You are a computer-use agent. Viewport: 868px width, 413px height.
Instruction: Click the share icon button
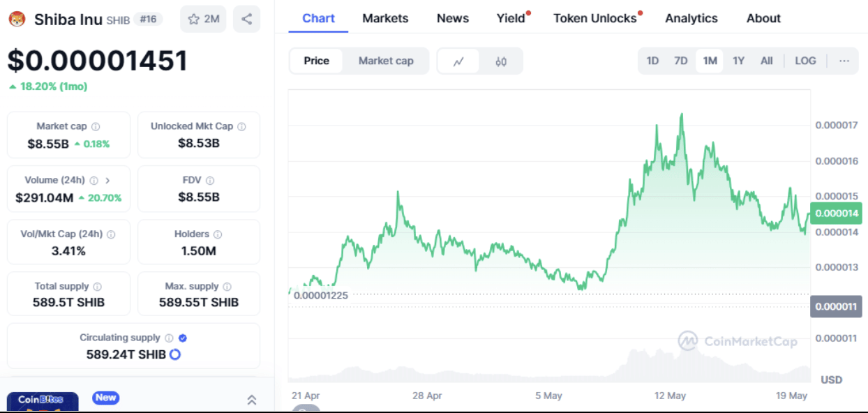tap(246, 20)
